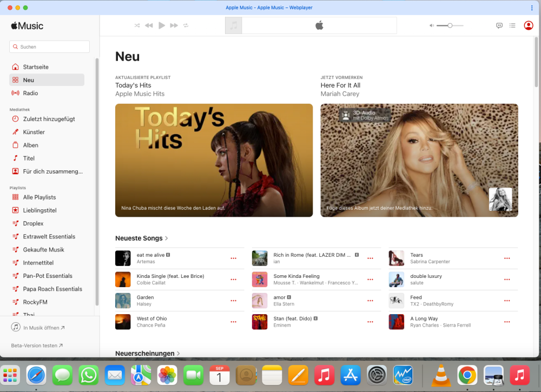Viewport: 541px width, 392px height.
Task: Click Beta-Version testen link
Action: (x=37, y=346)
